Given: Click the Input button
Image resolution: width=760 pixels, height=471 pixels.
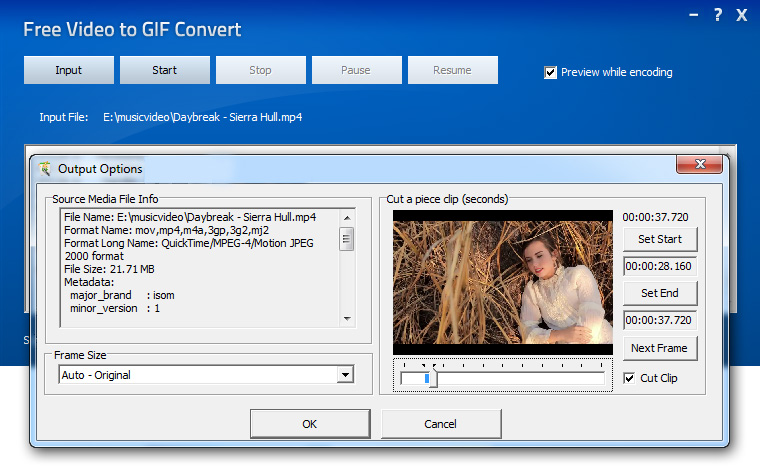Looking at the screenshot, I should (69, 70).
